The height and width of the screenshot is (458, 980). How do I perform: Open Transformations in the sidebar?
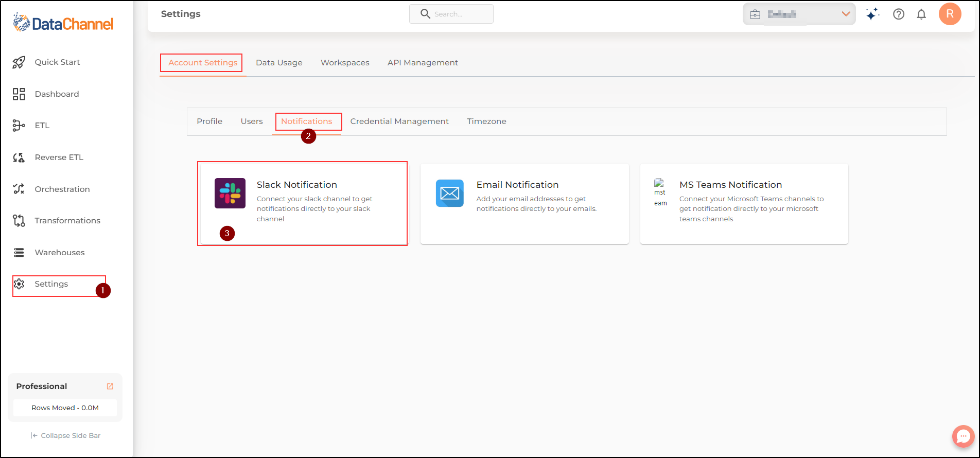coord(67,221)
